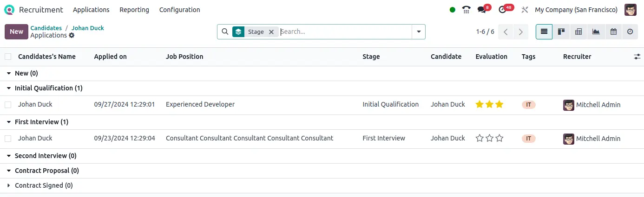Click the Applications gear settings icon
The image size is (644, 197).
pos(72,36)
